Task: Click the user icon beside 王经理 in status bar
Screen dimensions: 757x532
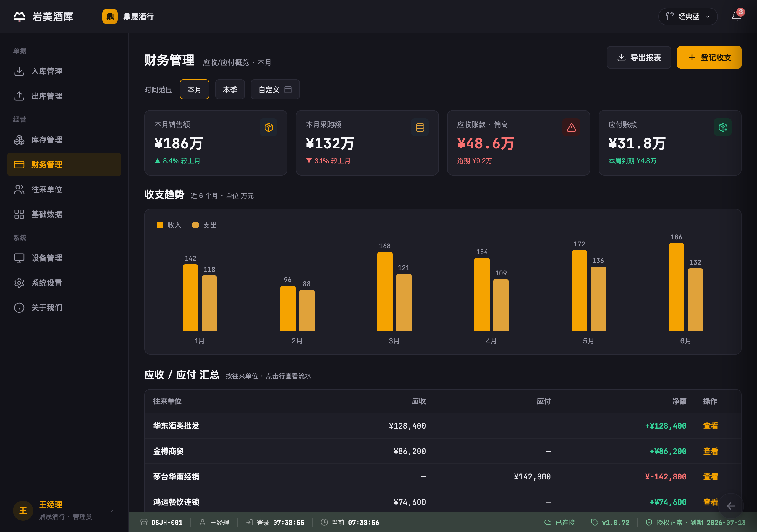Action: point(203,522)
